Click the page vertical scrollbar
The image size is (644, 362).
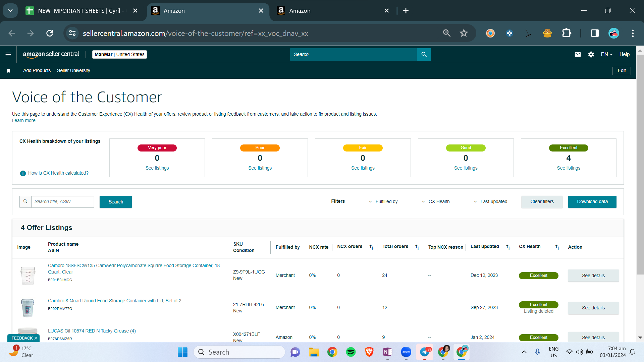click(x=640, y=164)
